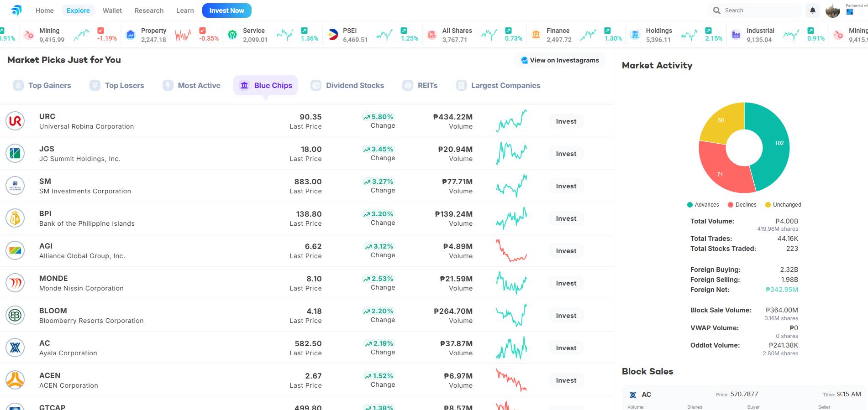Open the Wallet page

(112, 10)
